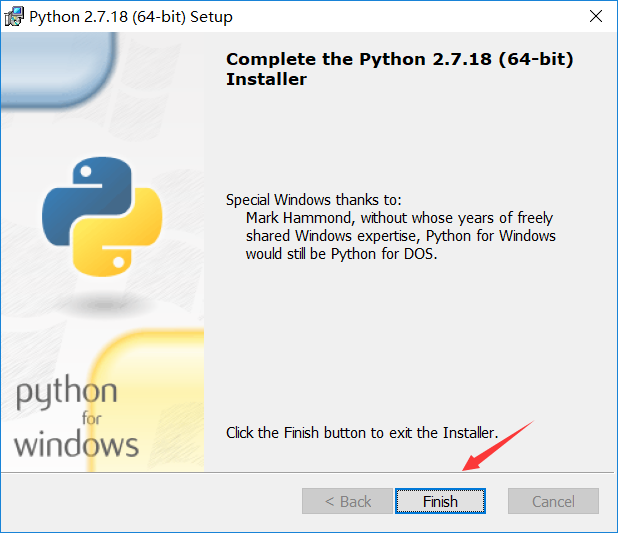Screen dimensions: 618x533
Task: Click the "Python 2.7.18 (64-bit) Setup" title text
Action: coord(131,17)
